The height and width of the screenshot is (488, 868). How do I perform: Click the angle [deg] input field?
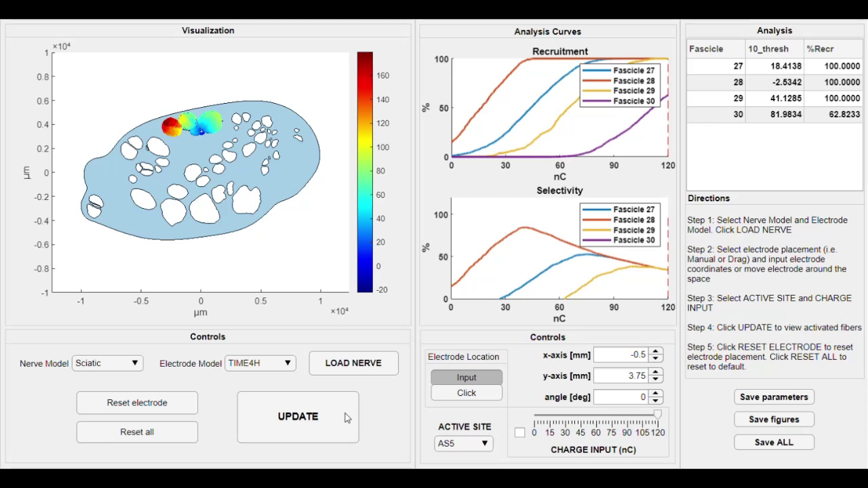tap(620, 396)
